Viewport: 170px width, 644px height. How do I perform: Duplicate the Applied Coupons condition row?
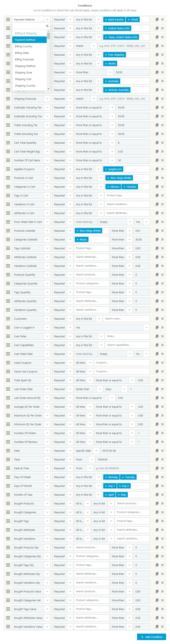[x=157, y=169]
